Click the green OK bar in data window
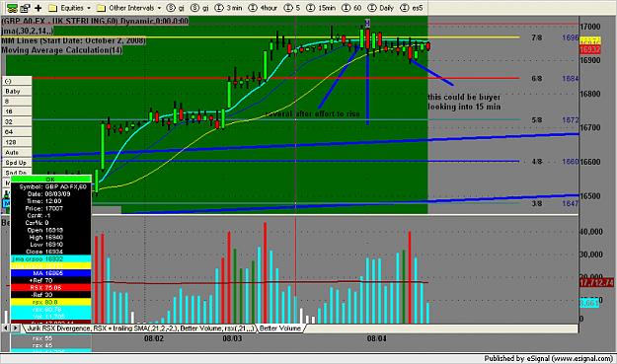Screen dimensions: 617x364 point(50,180)
